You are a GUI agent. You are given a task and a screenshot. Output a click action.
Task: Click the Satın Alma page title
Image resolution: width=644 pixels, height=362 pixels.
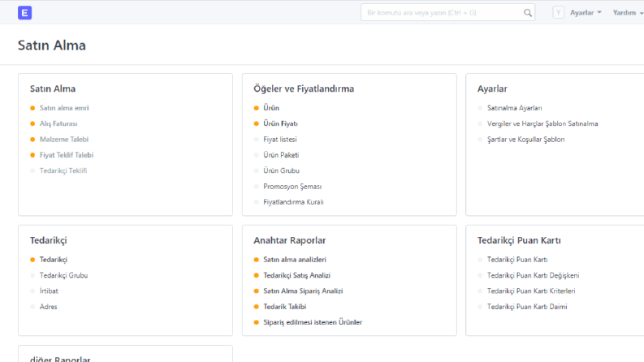52,45
